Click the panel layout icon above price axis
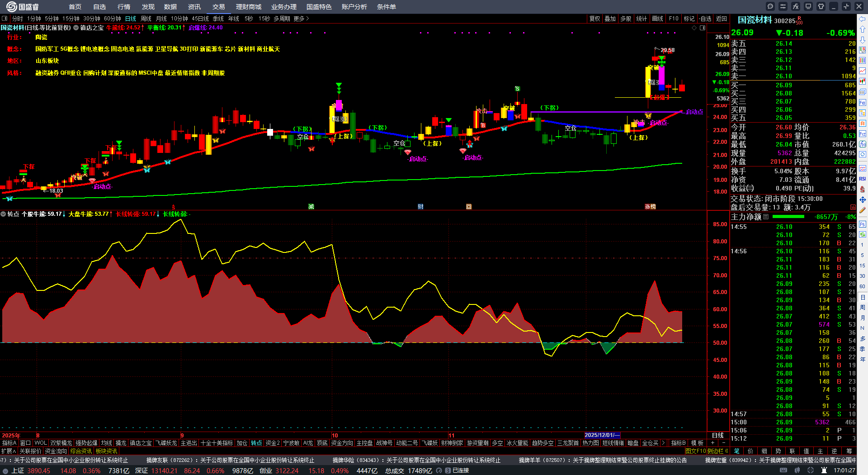Screen dimensions: 868x475 [x=703, y=28]
